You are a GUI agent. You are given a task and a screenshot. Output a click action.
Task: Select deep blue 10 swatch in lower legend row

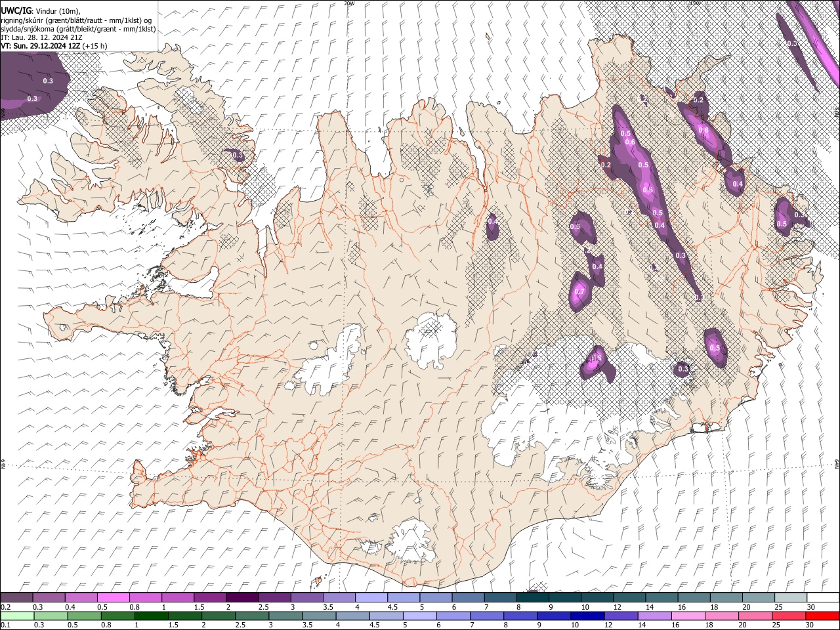click(587, 616)
